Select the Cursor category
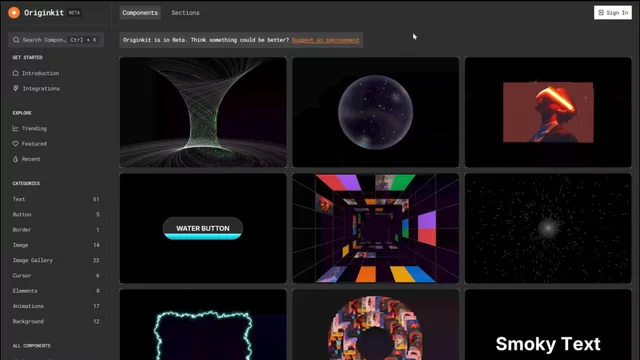 (x=56, y=276)
